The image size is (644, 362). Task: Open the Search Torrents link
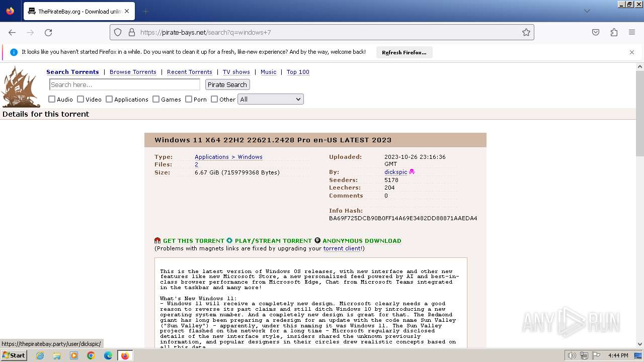(x=72, y=72)
